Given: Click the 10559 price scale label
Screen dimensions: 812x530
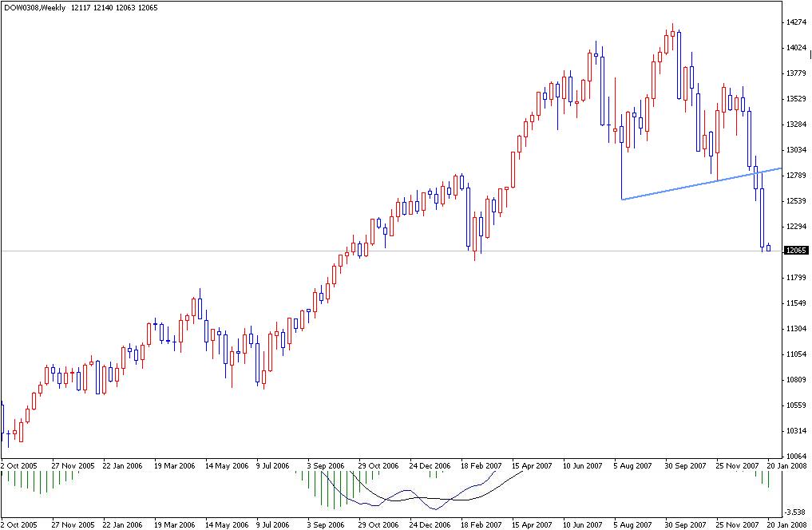Looking at the screenshot, I should [796, 405].
